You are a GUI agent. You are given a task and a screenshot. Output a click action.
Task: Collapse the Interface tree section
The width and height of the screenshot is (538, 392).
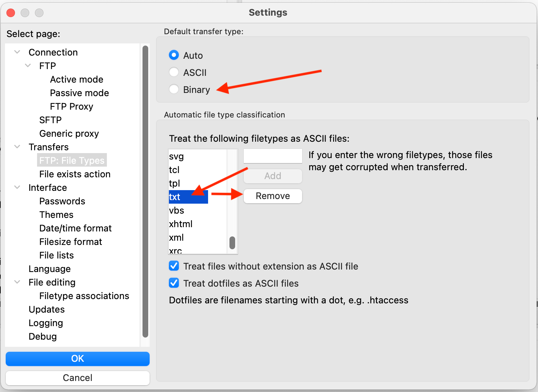point(17,187)
